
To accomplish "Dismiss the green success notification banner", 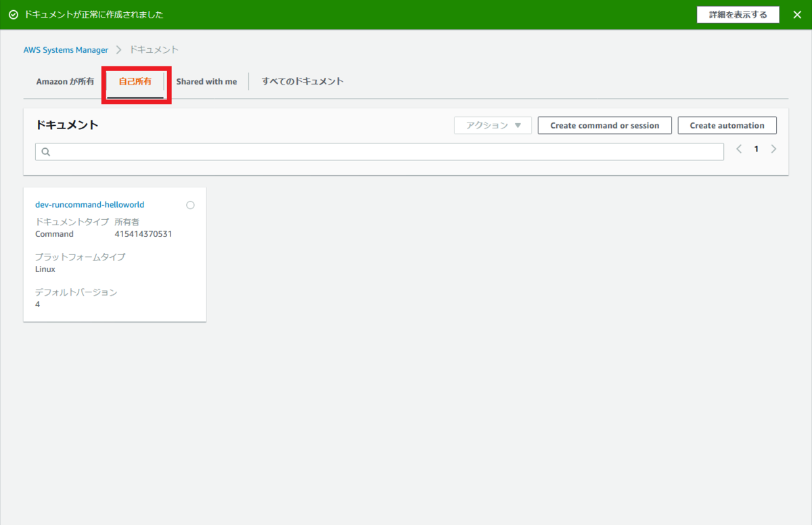I will (x=796, y=14).
